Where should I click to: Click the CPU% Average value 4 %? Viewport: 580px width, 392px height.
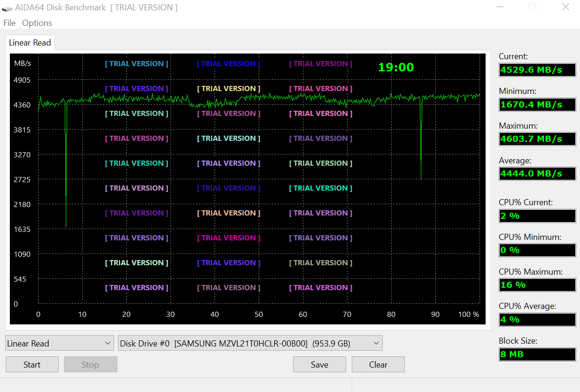537,320
